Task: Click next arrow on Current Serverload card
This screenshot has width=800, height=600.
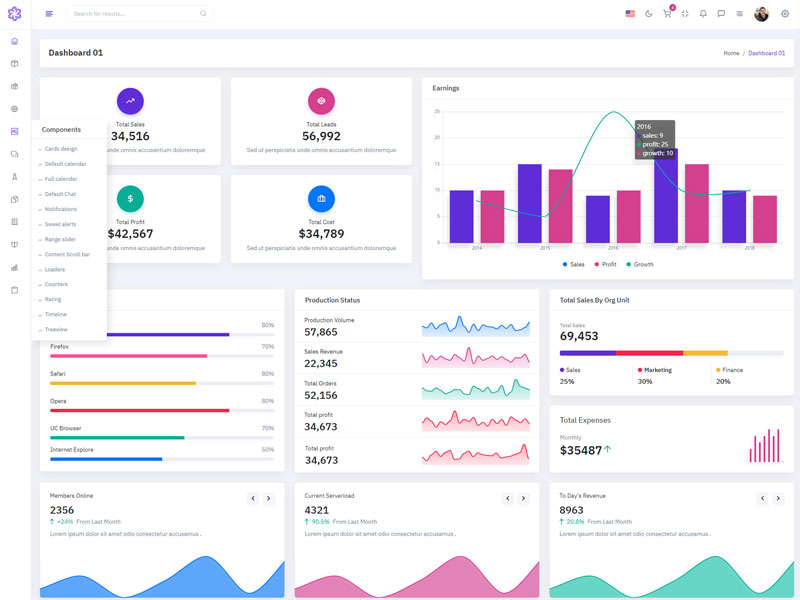Action: (523, 497)
